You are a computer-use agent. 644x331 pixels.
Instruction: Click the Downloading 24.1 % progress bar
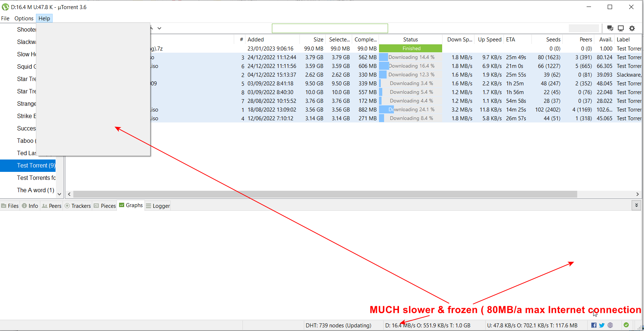[x=411, y=109]
